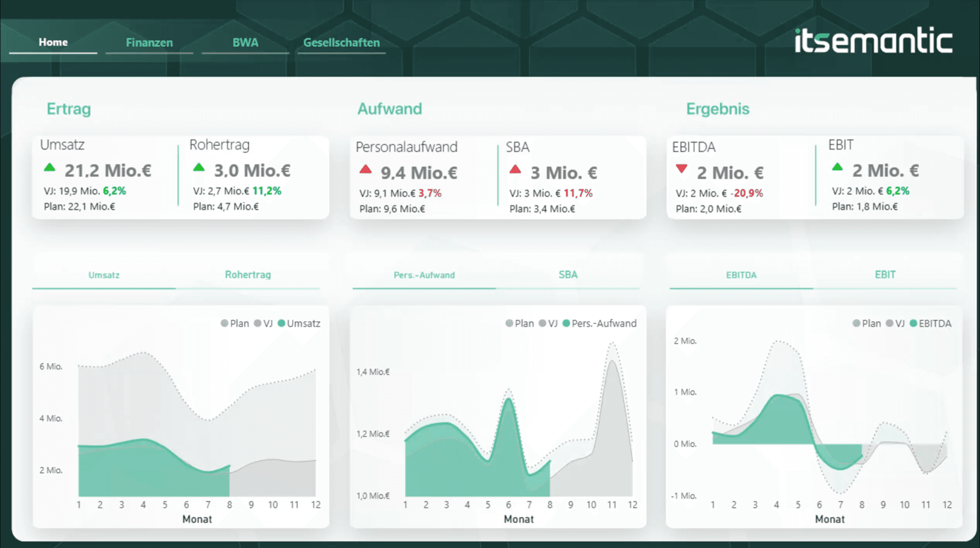
Task: Click Plan: 4,7 Mio.€ under Rohertrag
Action: [x=226, y=207]
